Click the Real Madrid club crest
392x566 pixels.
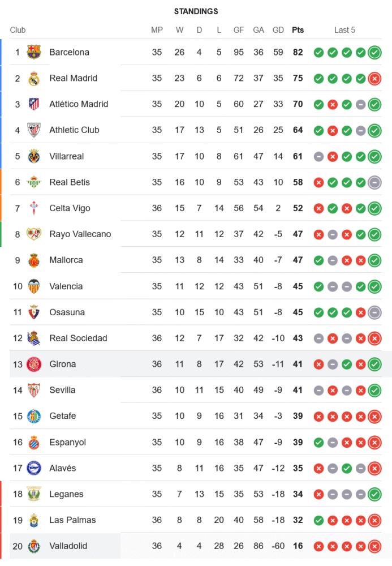pyautogui.click(x=34, y=78)
